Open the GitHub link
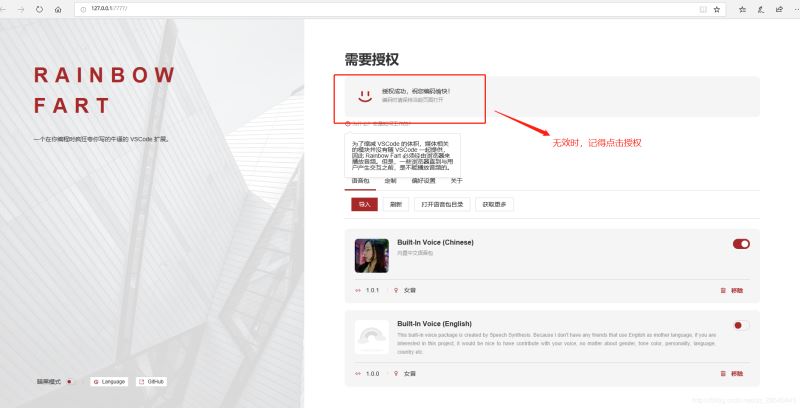 point(152,381)
